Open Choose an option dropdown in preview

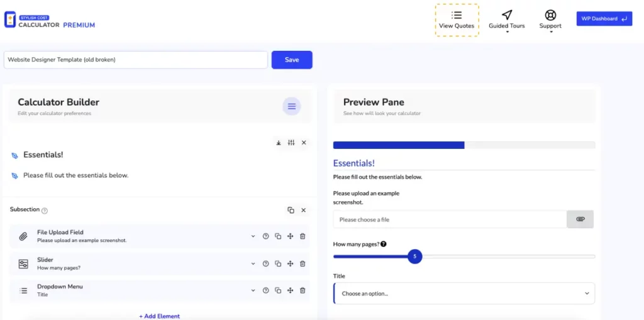click(x=464, y=294)
